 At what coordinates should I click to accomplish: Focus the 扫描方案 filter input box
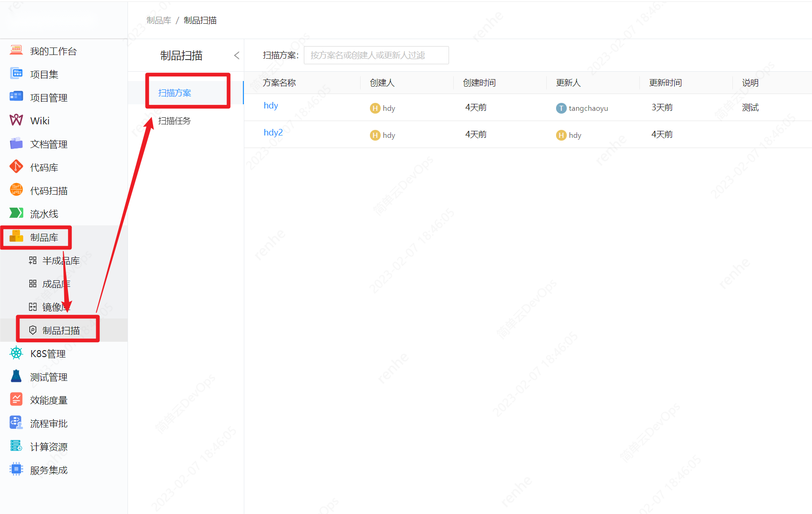[376, 55]
